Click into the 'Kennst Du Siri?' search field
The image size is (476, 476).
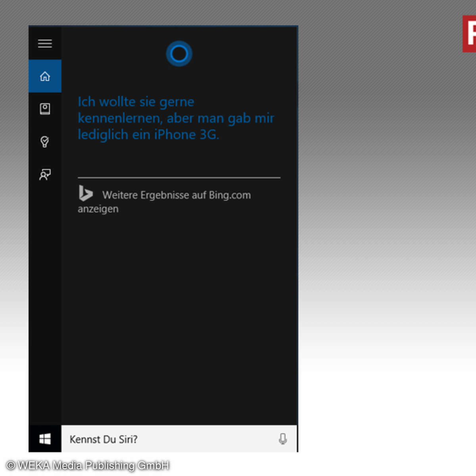tap(167, 439)
